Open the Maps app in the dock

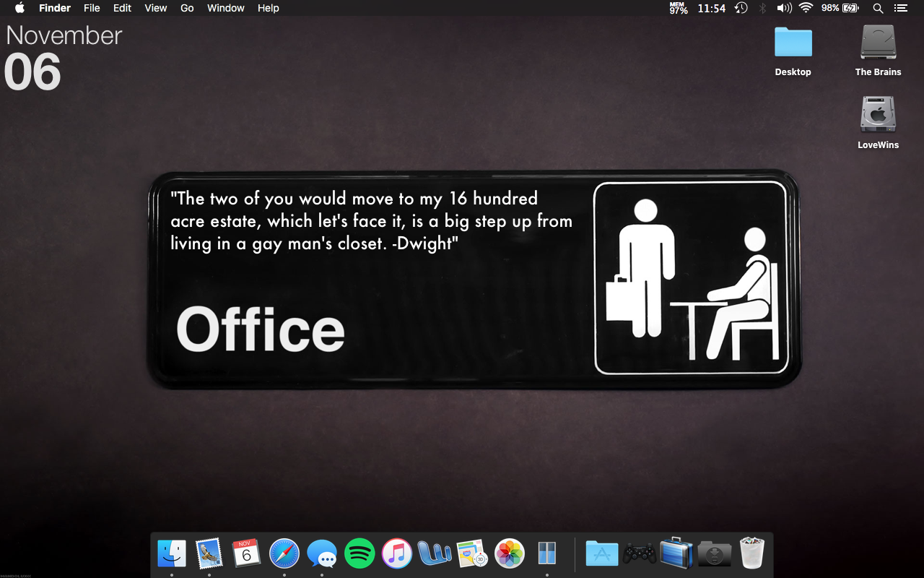click(x=472, y=554)
